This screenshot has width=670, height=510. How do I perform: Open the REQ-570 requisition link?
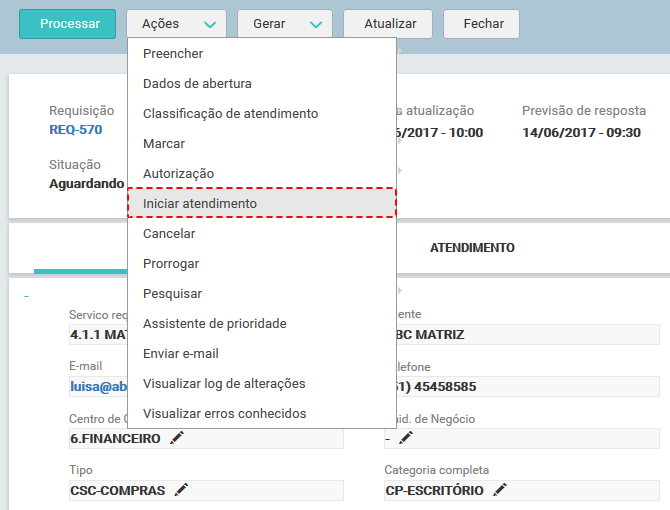click(x=76, y=129)
